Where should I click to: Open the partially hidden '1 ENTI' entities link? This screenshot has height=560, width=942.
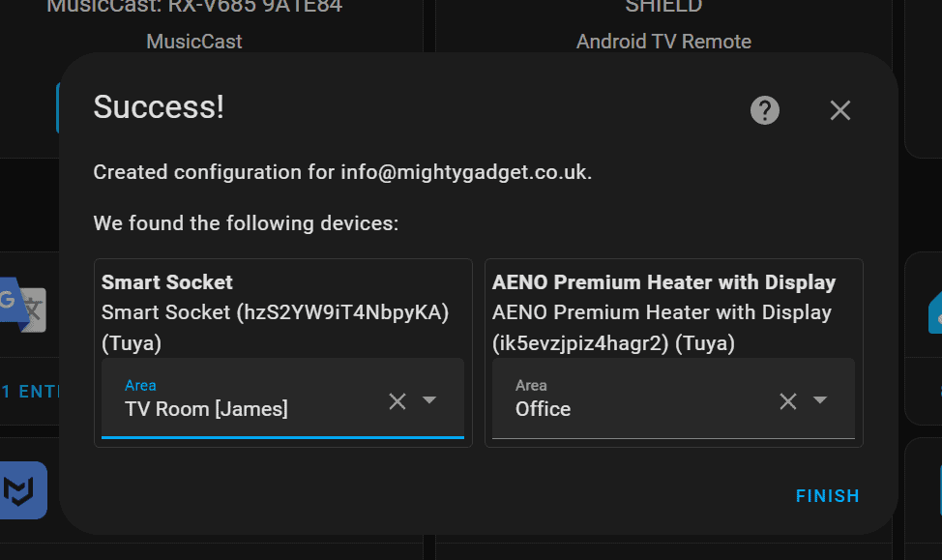29,392
